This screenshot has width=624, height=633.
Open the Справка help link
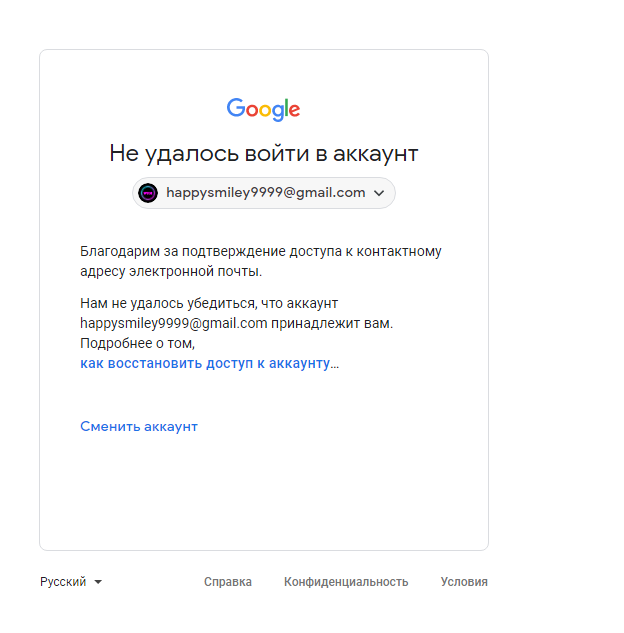coord(228,582)
